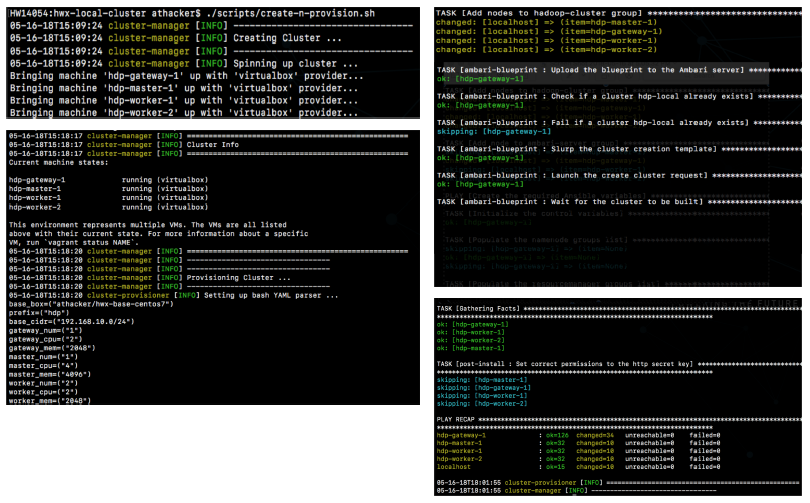Select 'Launch the create cluster request' task
The image size is (810, 503).
point(619,176)
